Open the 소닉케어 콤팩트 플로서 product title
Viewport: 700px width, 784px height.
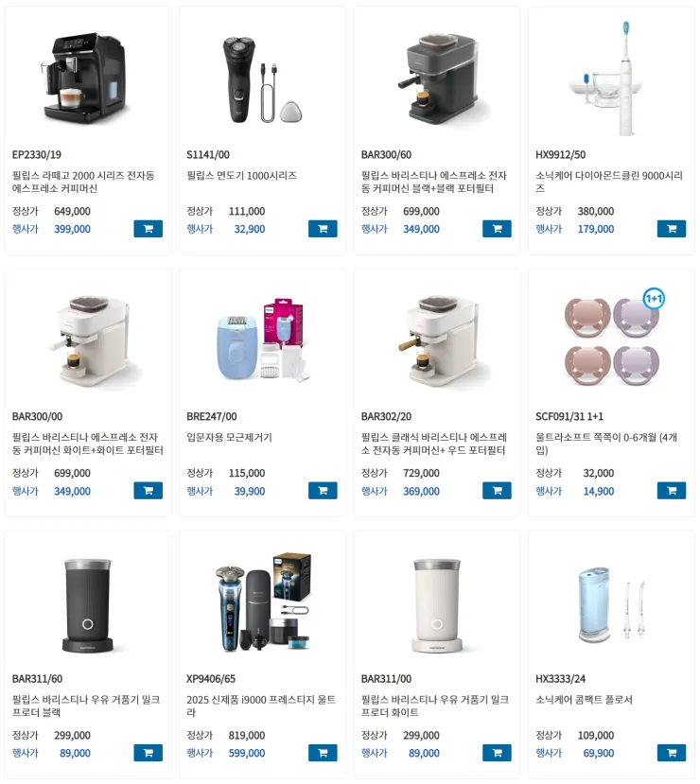click(x=584, y=699)
